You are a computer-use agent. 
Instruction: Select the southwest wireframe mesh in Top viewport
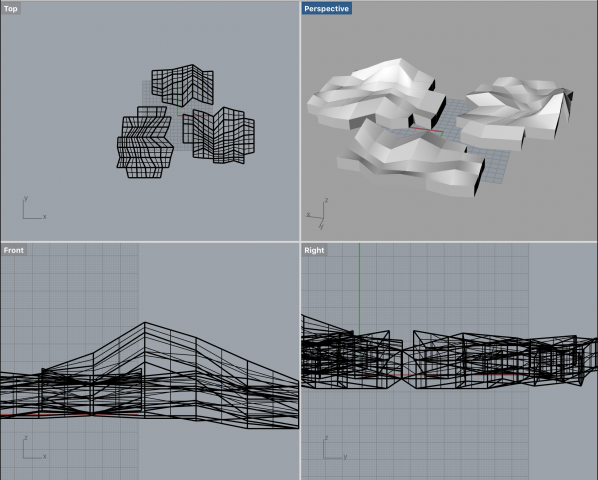145,142
